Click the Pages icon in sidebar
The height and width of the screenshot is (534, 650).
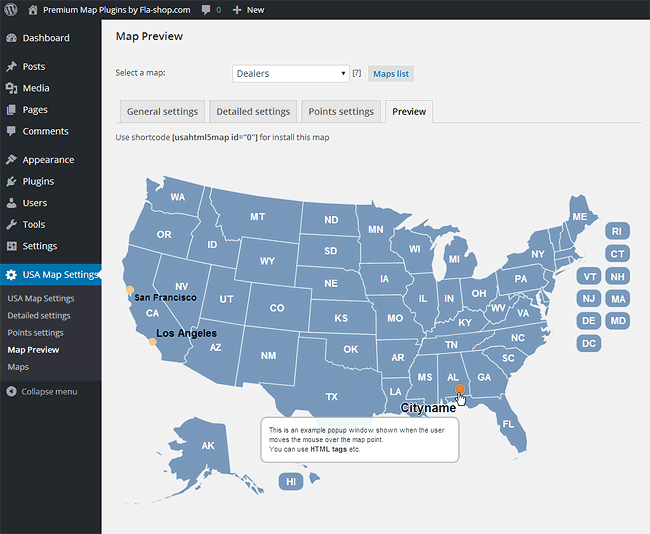coord(12,109)
